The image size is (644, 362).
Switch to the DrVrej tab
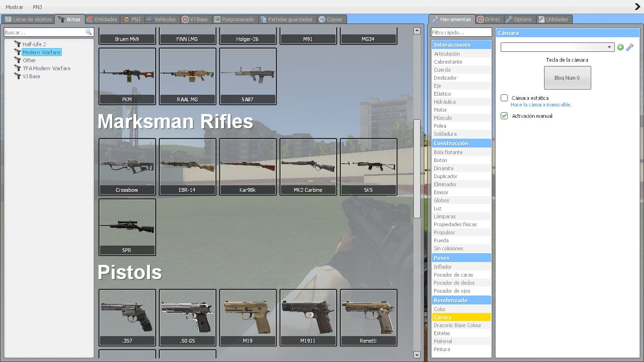(488, 19)
